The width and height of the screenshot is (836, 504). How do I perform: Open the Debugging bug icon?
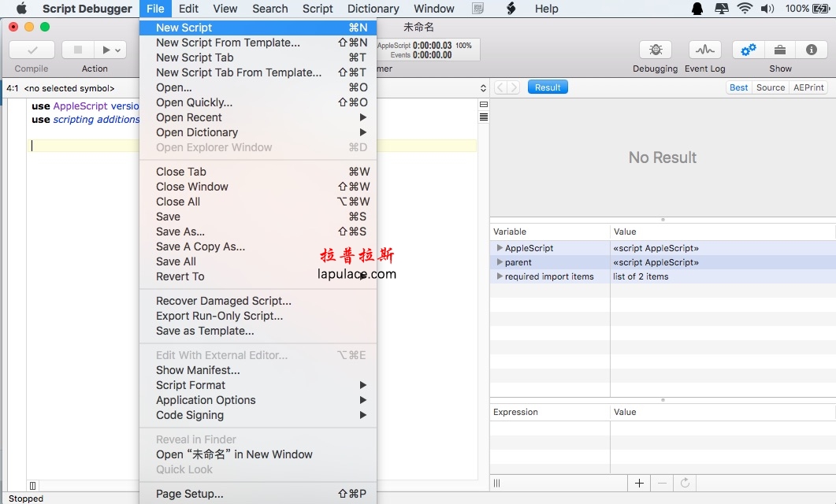click(x=656, y=50)
